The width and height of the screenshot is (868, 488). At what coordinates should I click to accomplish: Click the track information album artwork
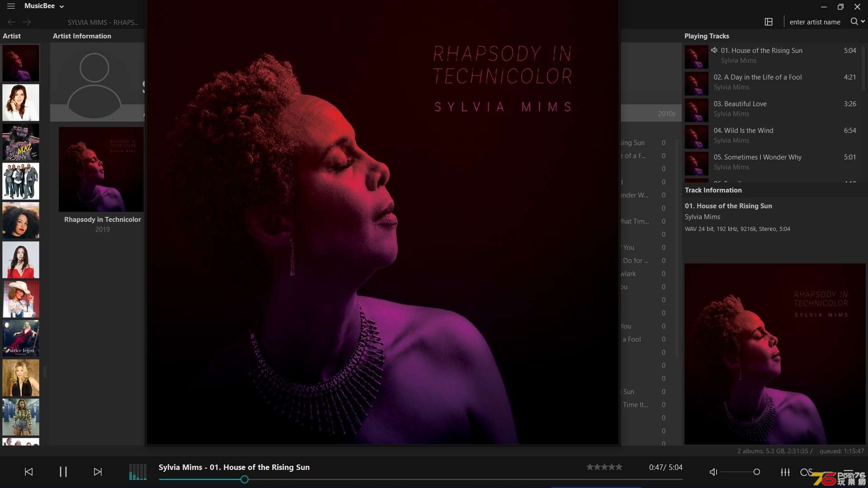(x=774, y=354)
